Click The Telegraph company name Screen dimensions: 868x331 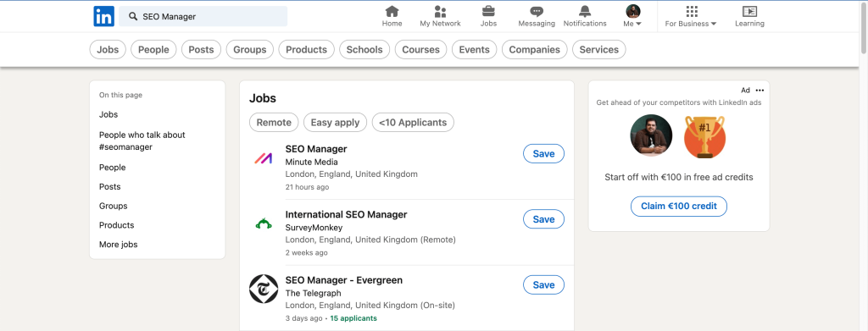tap(313, 294)
